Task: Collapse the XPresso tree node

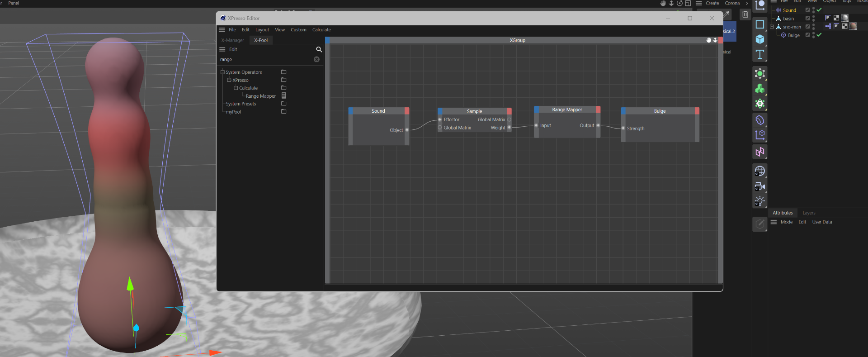Action: (x=229, y=80)
